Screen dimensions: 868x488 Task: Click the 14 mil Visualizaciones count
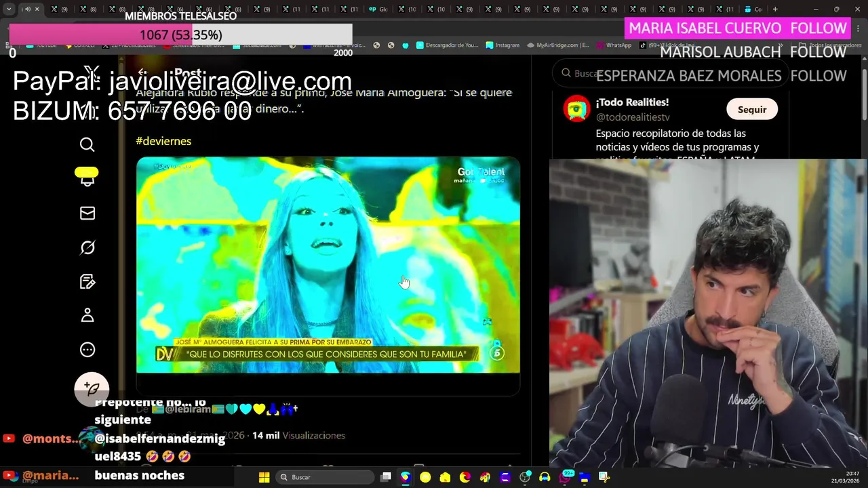tap(298, 436)
